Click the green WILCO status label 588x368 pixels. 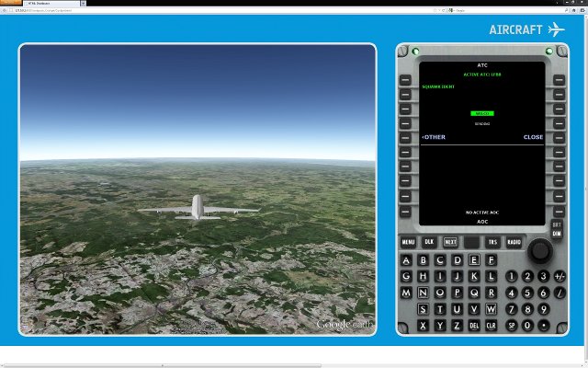482,113
